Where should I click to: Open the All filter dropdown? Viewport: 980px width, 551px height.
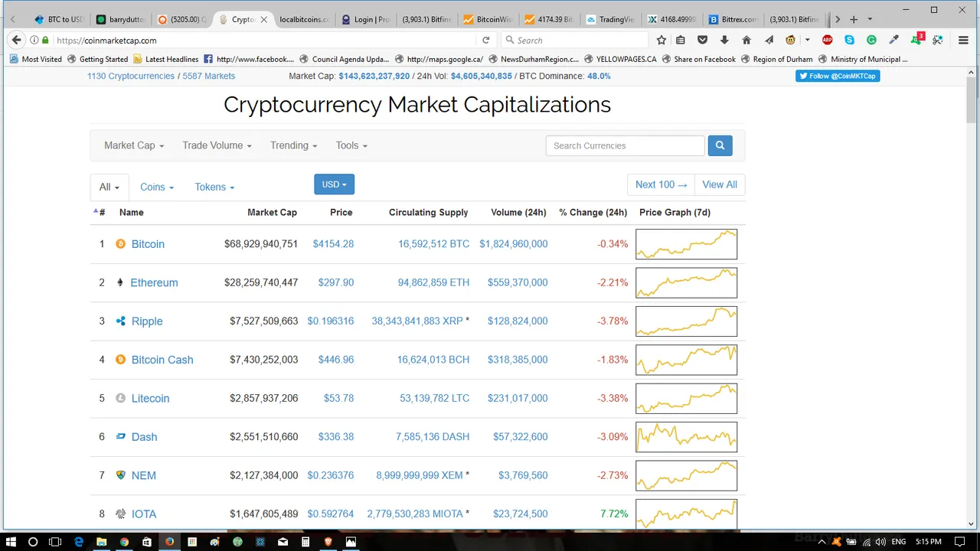[109, 187]
